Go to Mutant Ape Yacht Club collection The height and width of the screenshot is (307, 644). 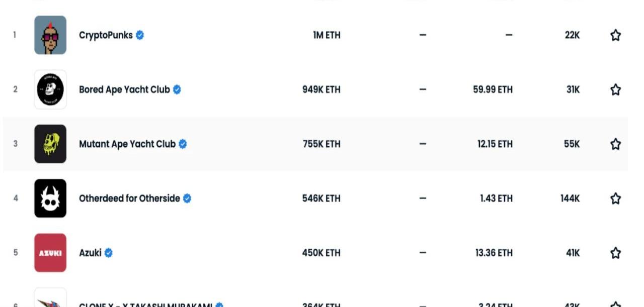coord(127,144)
